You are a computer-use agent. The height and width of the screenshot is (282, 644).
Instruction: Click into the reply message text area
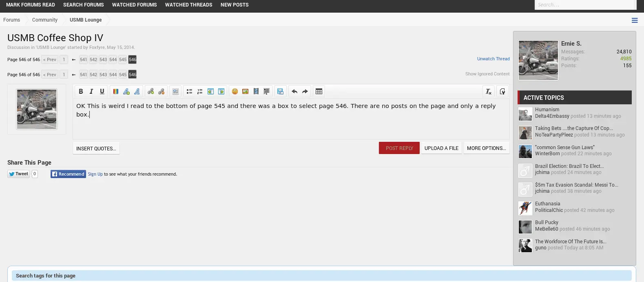coord(291,119)
